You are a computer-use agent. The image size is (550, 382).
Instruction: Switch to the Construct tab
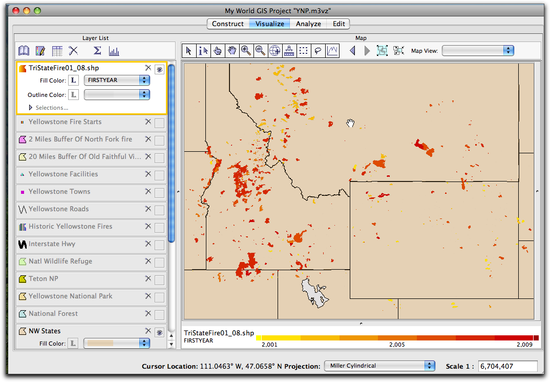point(228,24)
